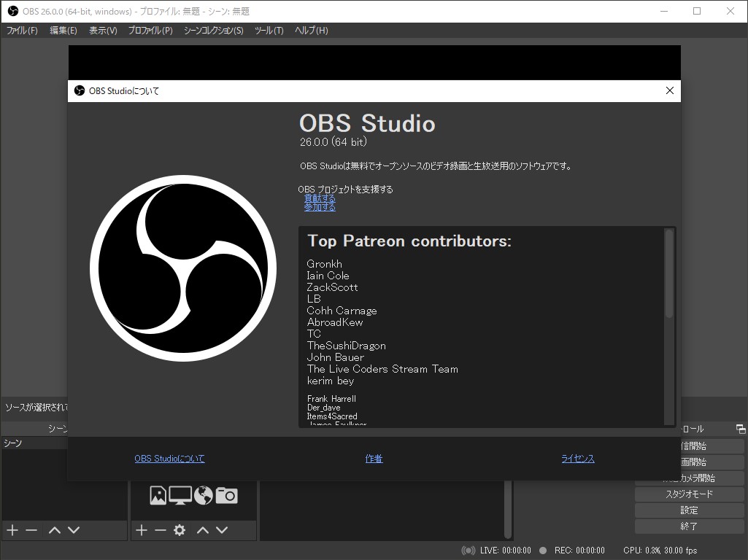The image size is (748, 560).
Task: Open OBS settings with the 設定 button
Action: pos(688,510)
